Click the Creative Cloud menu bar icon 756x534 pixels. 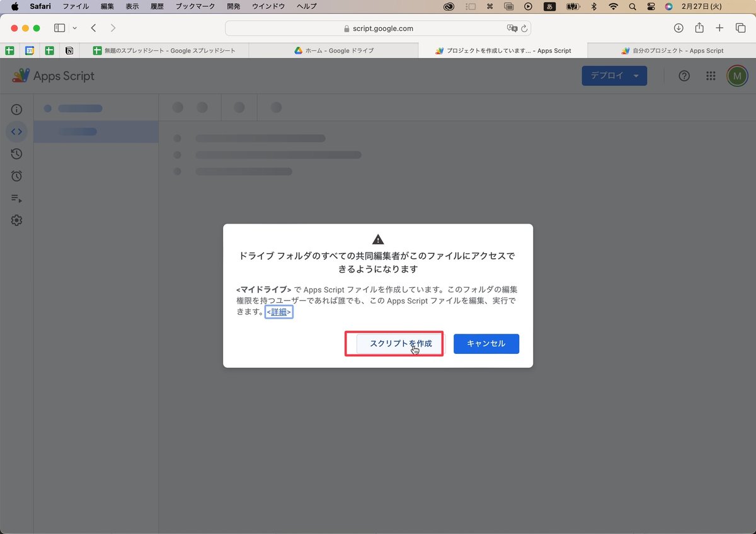click(449, 6)
